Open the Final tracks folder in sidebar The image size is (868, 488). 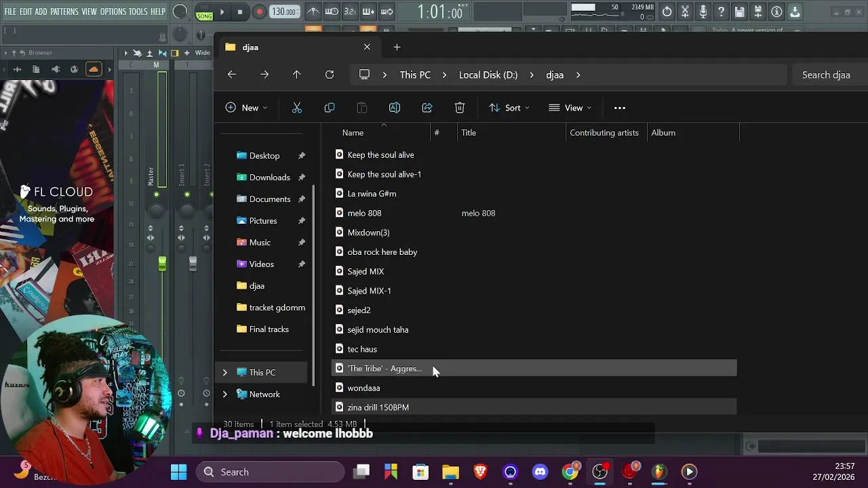263,329
